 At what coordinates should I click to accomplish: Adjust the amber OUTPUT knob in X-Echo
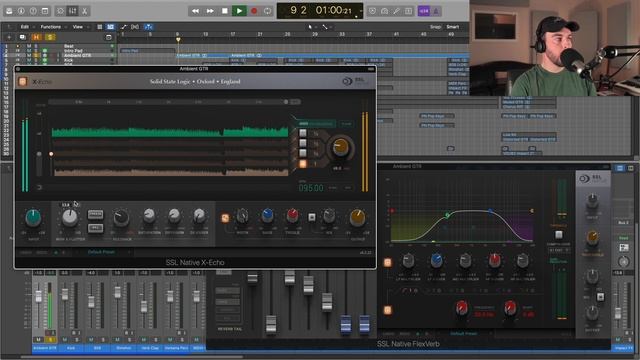point(357,218)
